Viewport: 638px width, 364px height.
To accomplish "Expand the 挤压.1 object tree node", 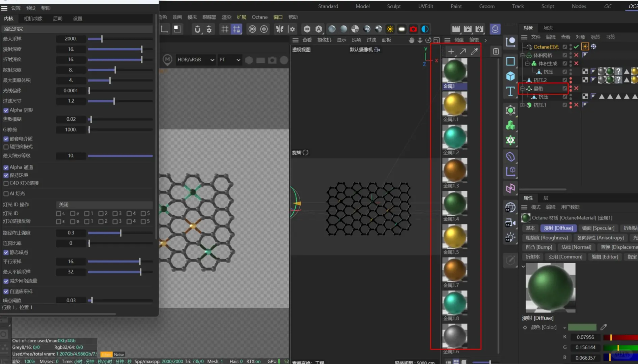I will pos(522,105).
